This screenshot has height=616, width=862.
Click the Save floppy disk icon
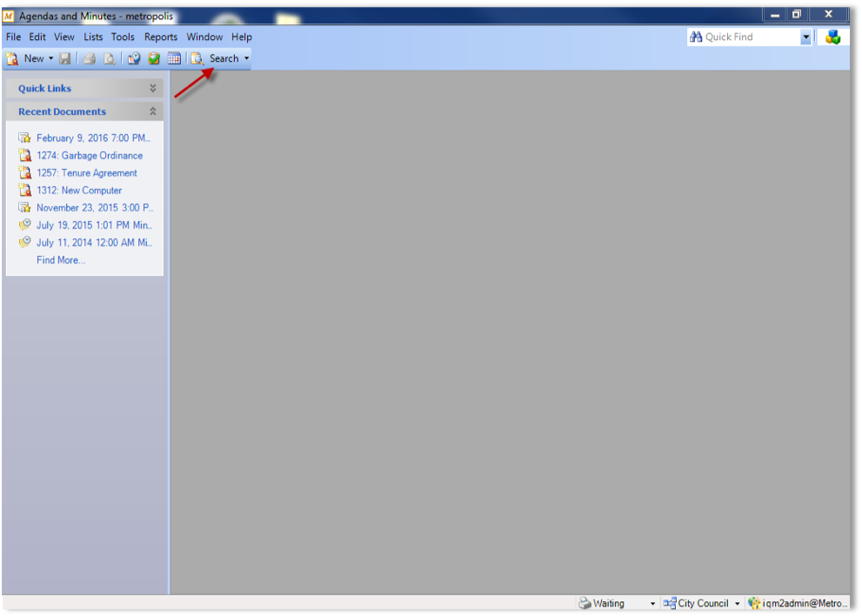(65, 58)
